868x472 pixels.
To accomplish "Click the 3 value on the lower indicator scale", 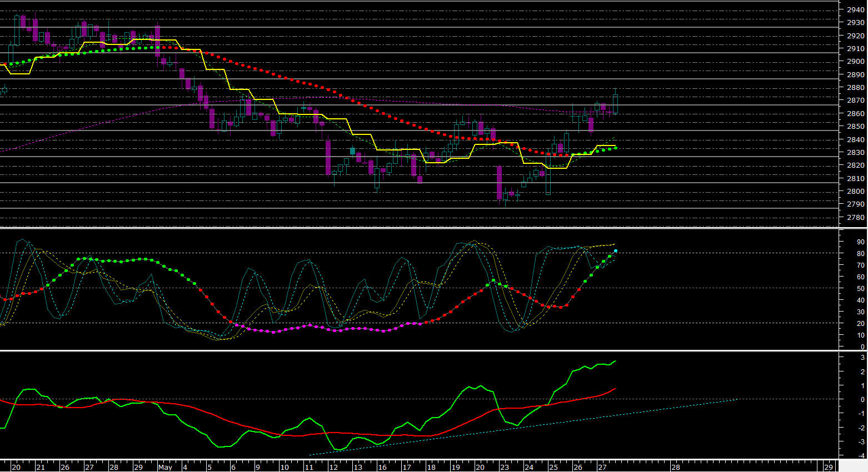I will point(862,358).
